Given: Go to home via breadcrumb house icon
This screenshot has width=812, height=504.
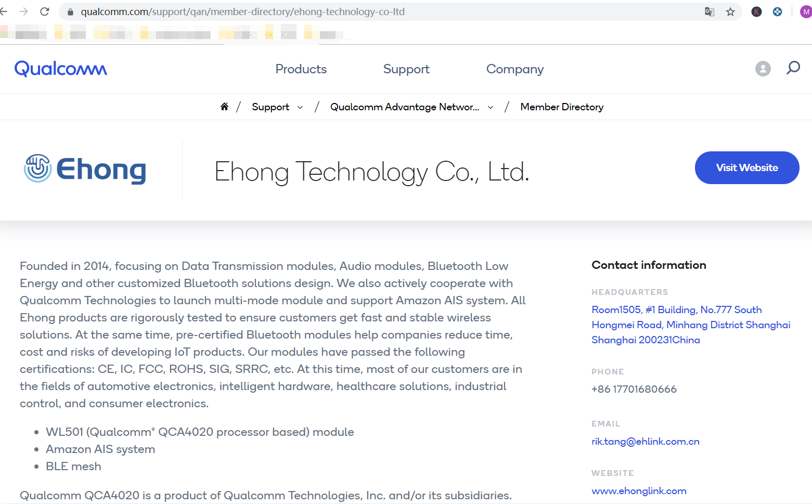Looking at the screenshot, I should tap(224, 107).
